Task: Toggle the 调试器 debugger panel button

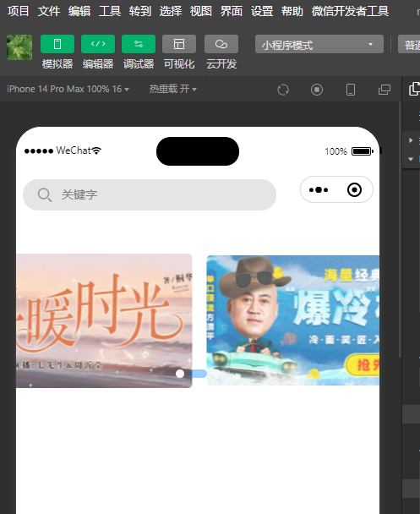Action: [139, 44]
